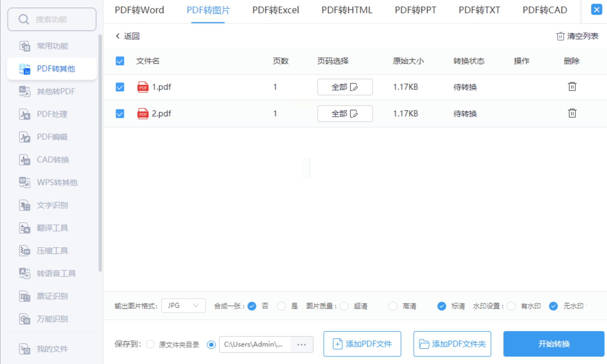Click the sidebar vertical scrollbar
This screenshot has height=364, width=607.
pos(100,153)
